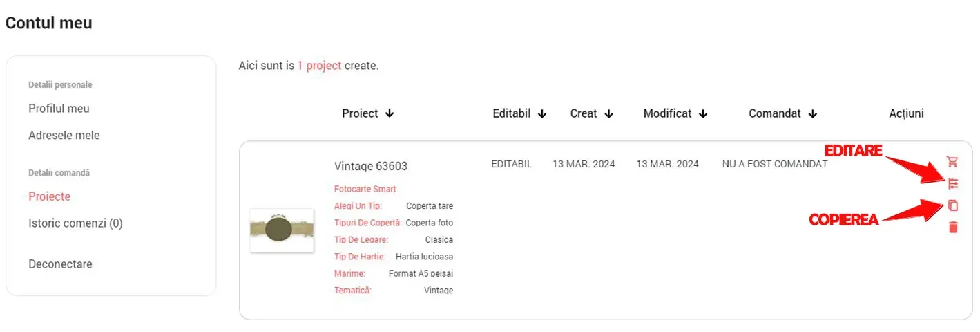Select Proiecte in the account menu
980x332 pixels.
point(49,196)
